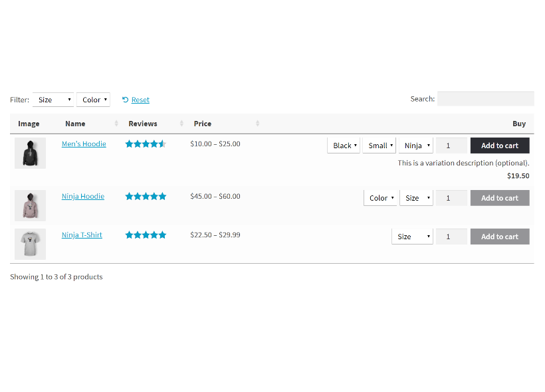Click the sort arrows on Price column
This screenshot has width=545, height=392.
click(x=258, y=124)
